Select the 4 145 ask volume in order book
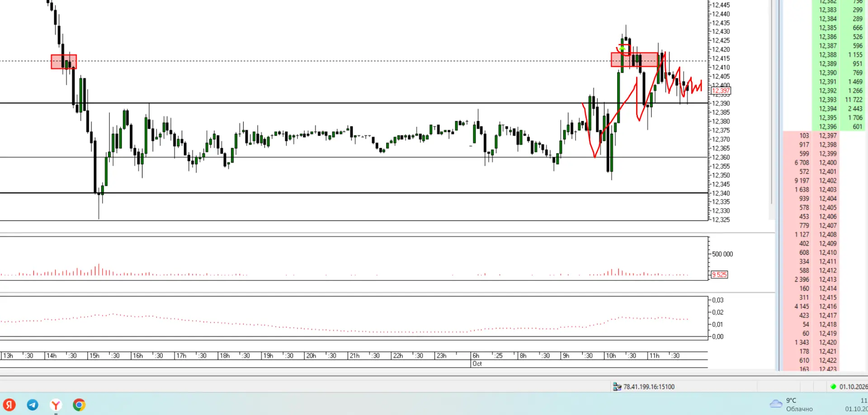The image size is (868, 415). pyautogui.click(x=802, y=307)
